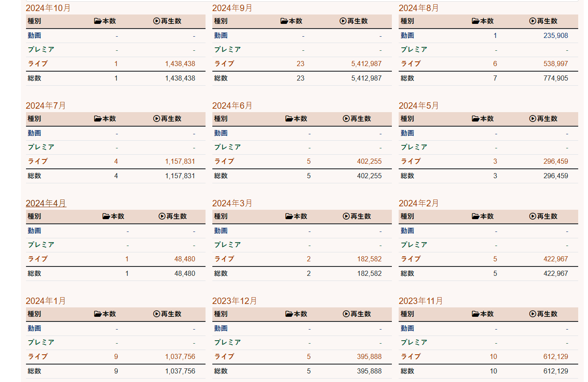588x382 pixels.
Task: Click play icon in 2024年10月 table header
Action: point(156,21)
